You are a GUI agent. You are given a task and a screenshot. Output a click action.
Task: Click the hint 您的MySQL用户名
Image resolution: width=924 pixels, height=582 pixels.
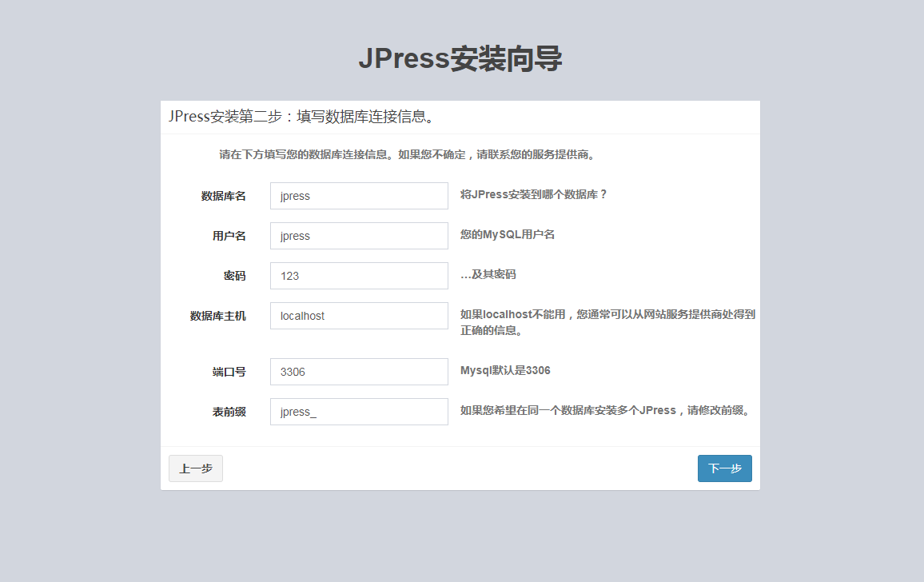pyautogui.click(x=508, y=235)
